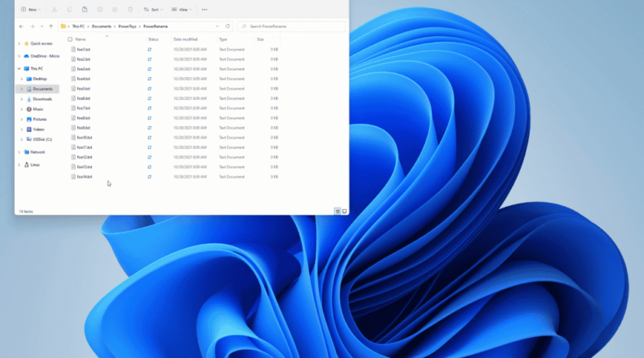Expand the Network tree node
Viewport: 644px width, 358px height.
click(19, 152)
